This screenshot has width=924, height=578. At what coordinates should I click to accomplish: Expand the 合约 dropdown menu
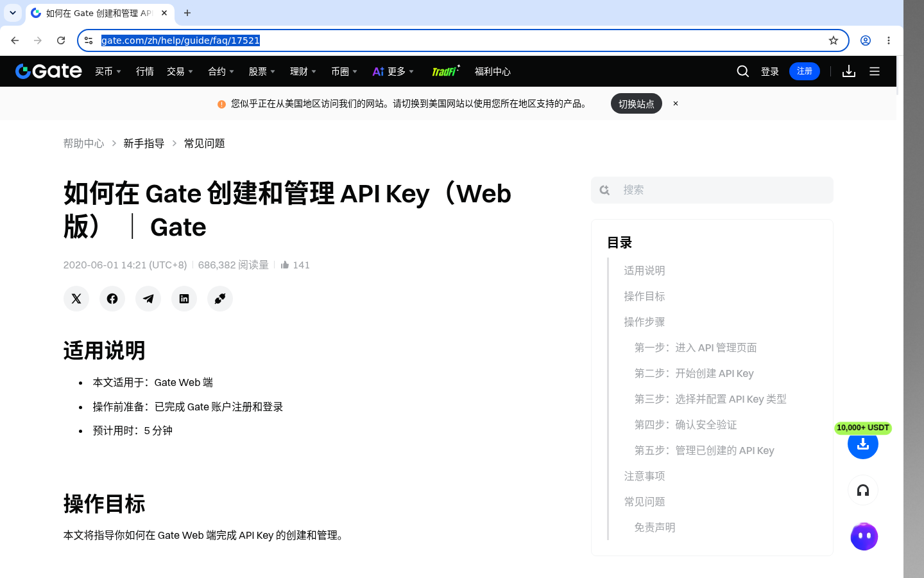pos(221,71)
